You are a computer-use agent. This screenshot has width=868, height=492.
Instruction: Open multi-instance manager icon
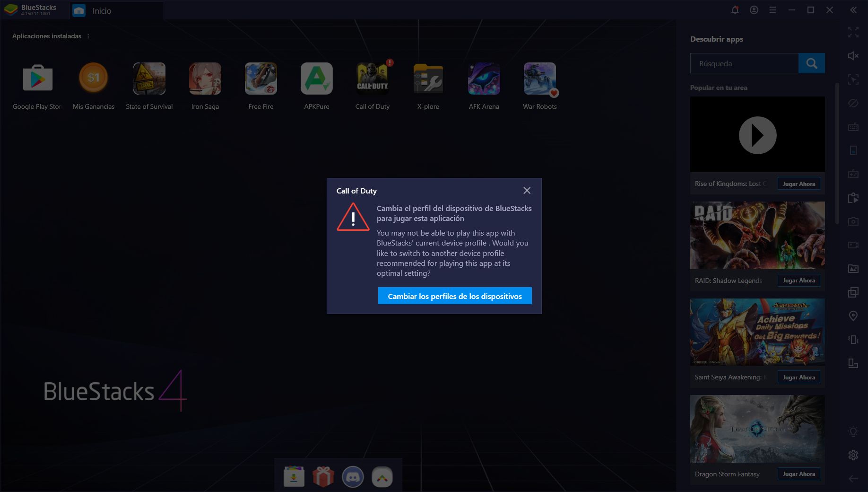click(853, 292)
